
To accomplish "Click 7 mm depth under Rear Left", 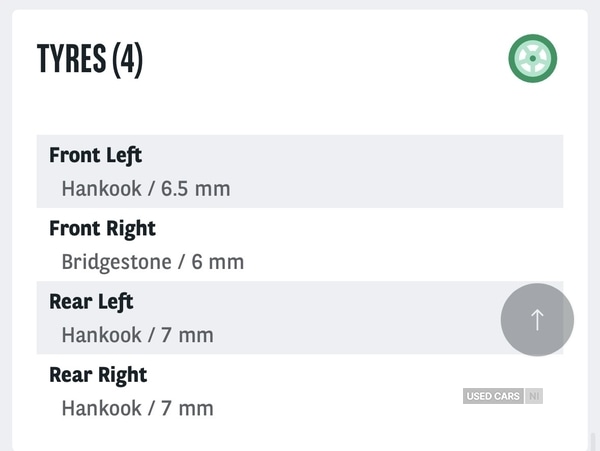I will (x=187, y=335).
